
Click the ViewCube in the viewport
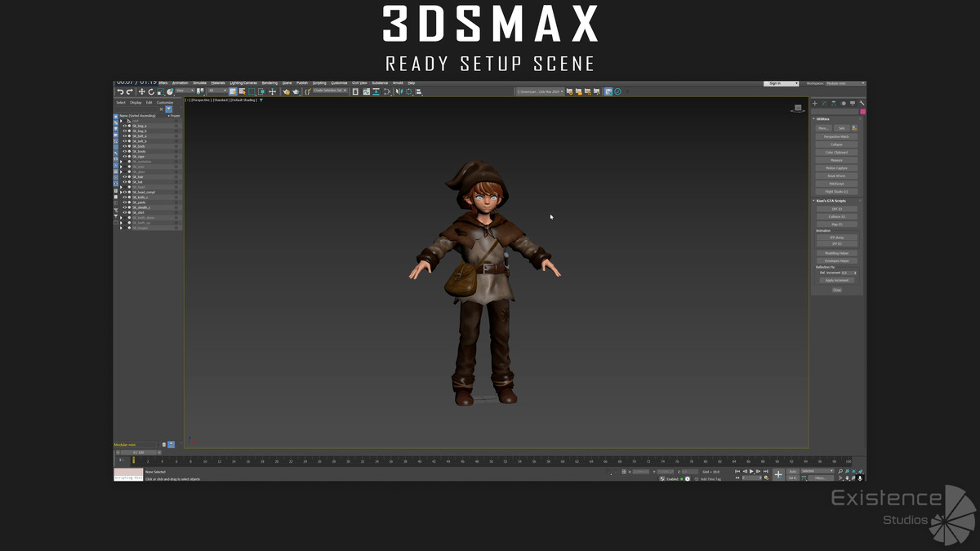(797, 108)
